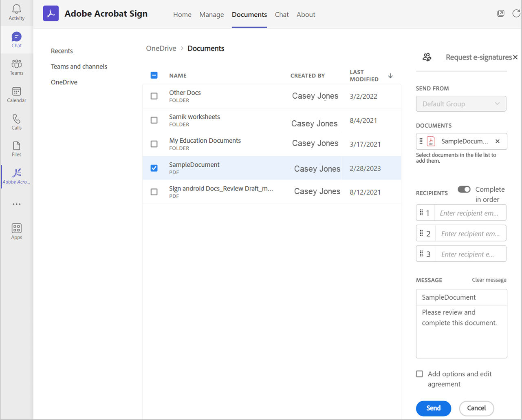This screenshot has width=522, height=420.
Task: Enable Add options and edit agreement
Action: [x=419, y=374]
